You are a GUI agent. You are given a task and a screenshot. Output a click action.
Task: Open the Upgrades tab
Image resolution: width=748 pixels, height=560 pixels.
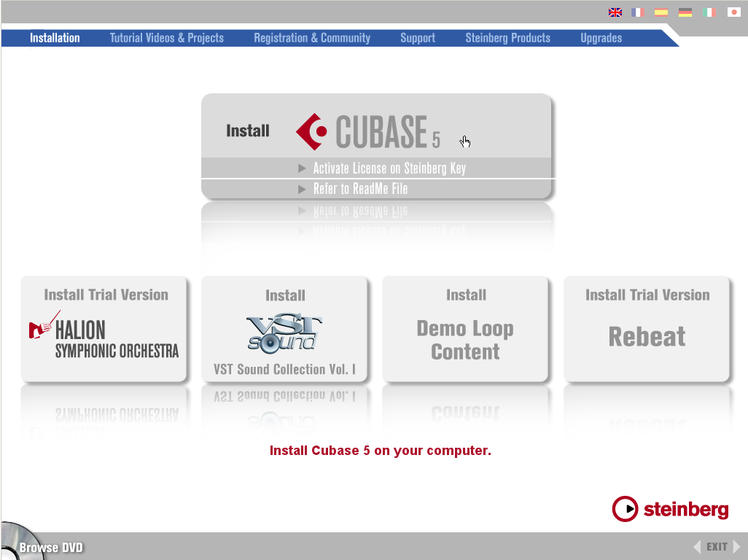coord(601,38)
